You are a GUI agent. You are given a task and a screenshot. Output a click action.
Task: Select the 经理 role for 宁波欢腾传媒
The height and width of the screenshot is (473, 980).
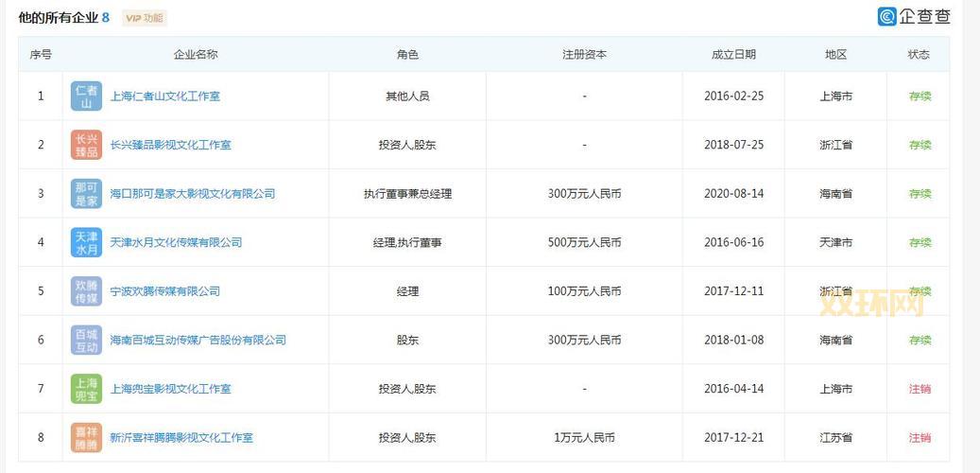pyautogui.click(x=407, y=291)
